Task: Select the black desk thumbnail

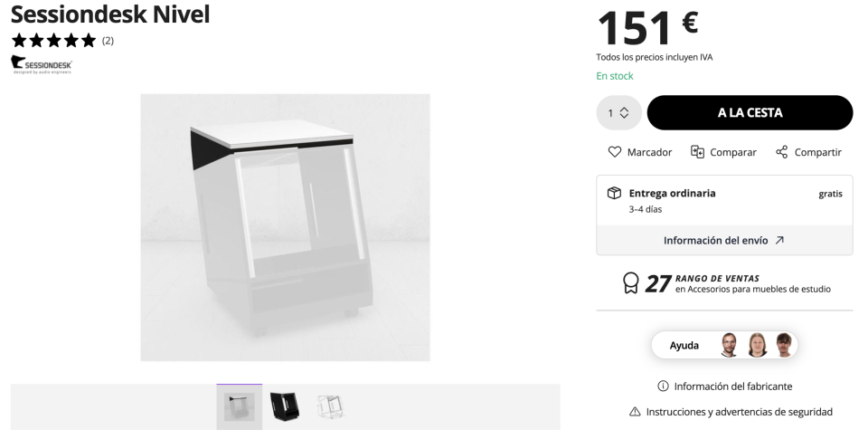Action: tap(284, 407)
